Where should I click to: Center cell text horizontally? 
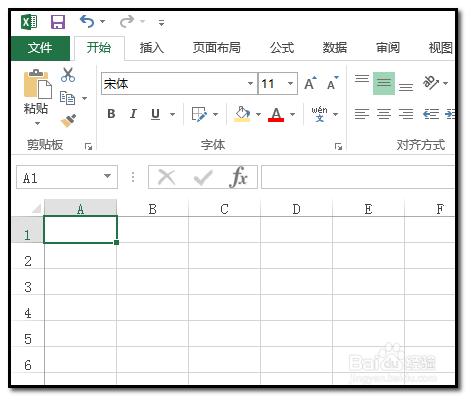384,114
